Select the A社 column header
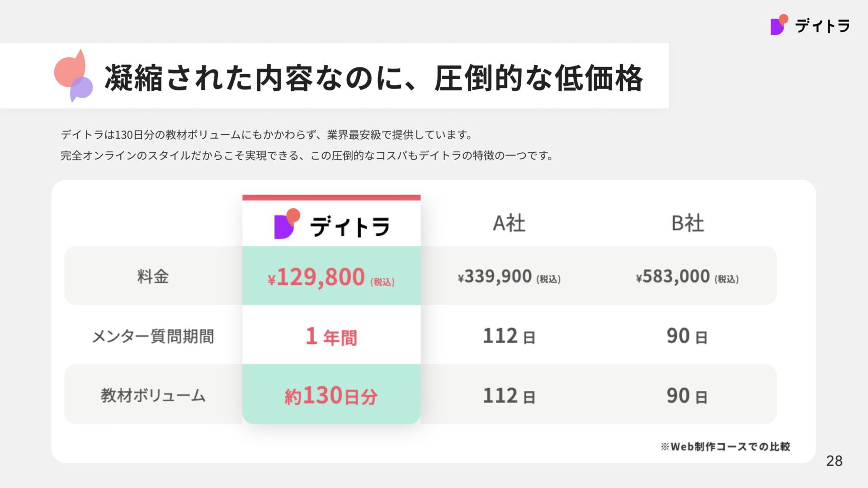Image resolution: width=868 pixels, height=488 pixels. click(509, 223)
